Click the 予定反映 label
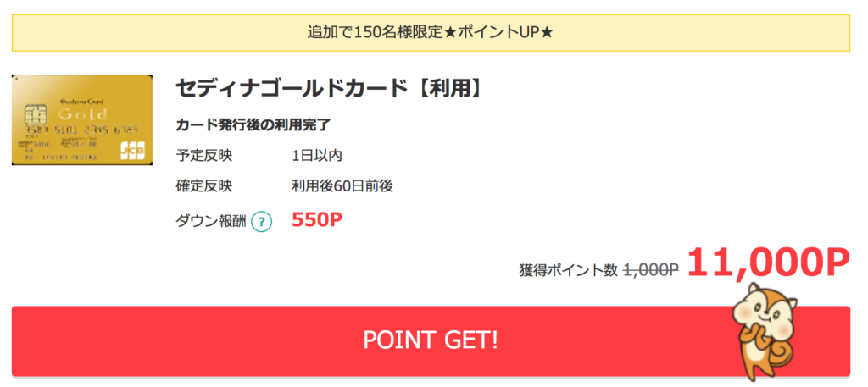Screen dimensions: 868x387 [204, 155]
